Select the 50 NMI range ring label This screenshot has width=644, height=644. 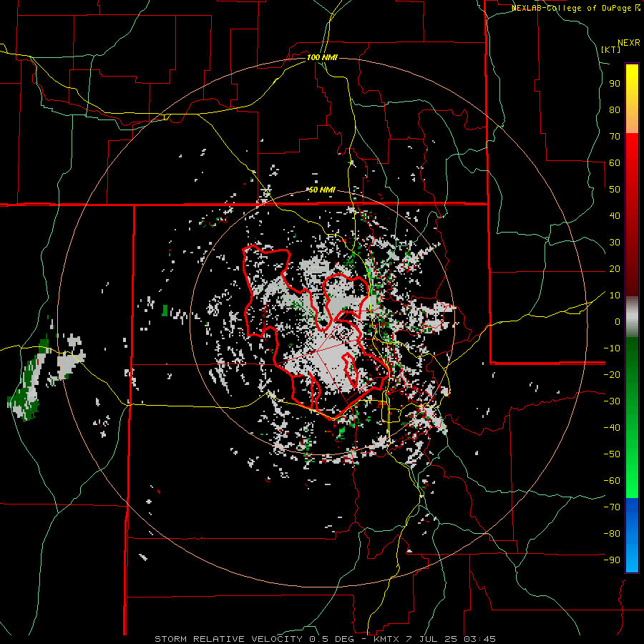coord(322,190)
